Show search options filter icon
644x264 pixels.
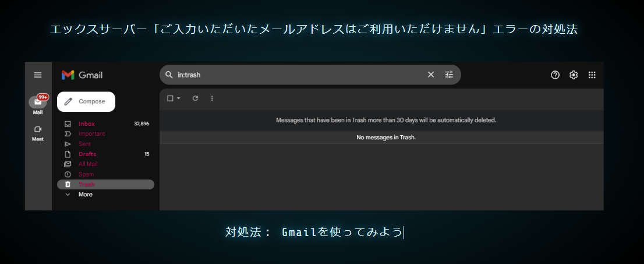click(450, 75)
